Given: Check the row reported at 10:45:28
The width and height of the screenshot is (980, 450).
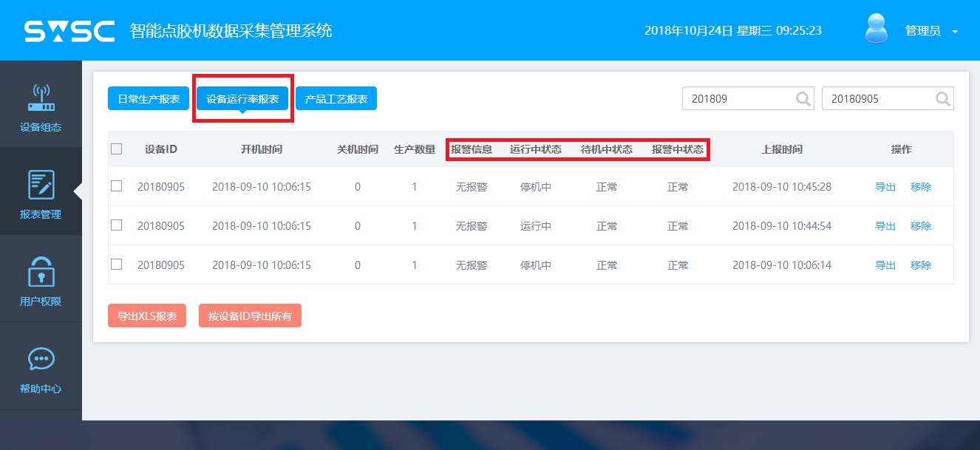Looking at the screenshot, I should (x=116, y=186).
